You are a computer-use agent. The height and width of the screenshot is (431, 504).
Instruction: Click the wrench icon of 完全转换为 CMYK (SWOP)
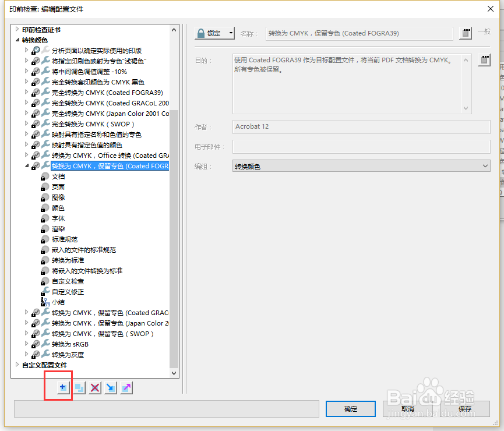click(46, 123)
